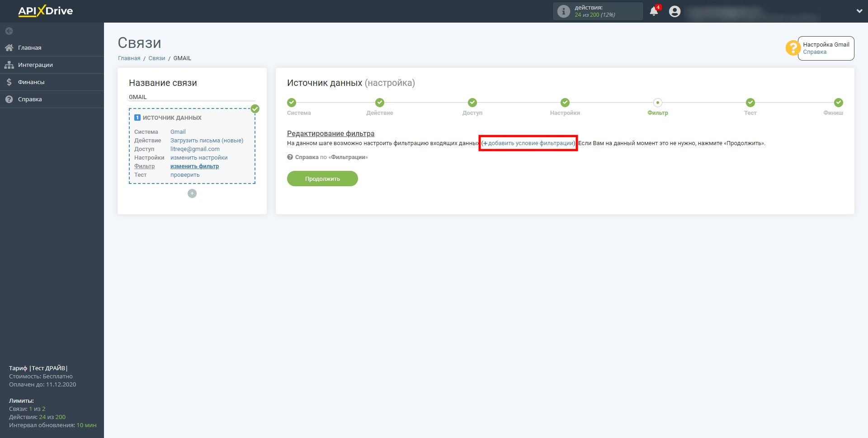Click изменить настройки link
The width and height of the screenshot is (868, 438).
point(199,158)
